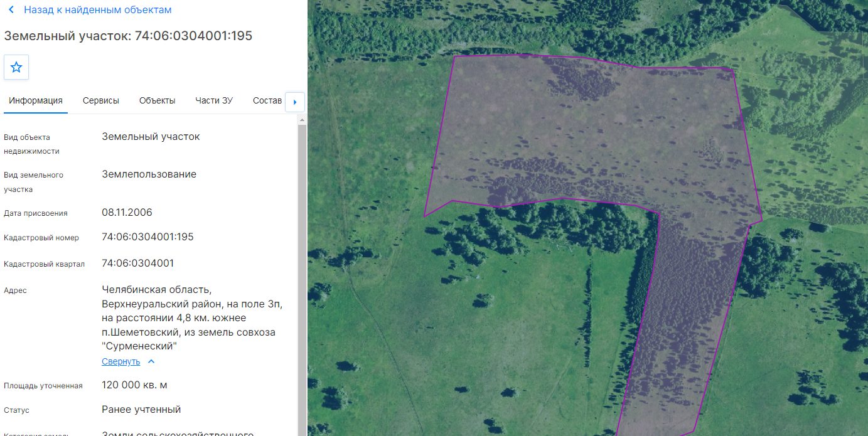Click the Землепользование value
The width and height of the screenshot is (868, 436).
tap(149, 174)
